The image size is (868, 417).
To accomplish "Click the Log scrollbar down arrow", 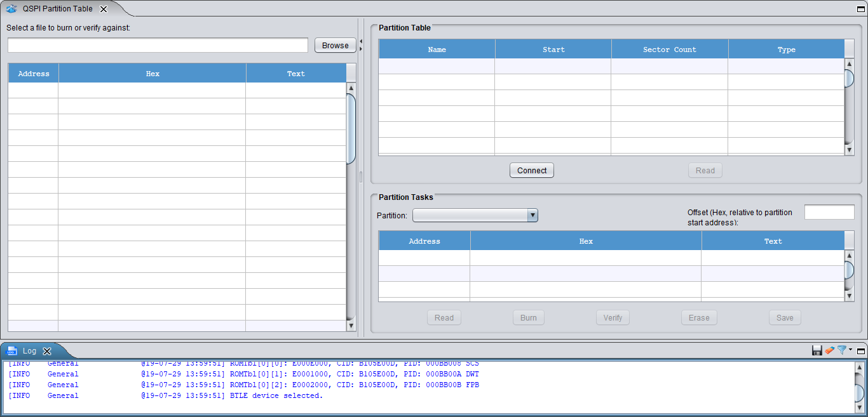I will pos(860,407).
